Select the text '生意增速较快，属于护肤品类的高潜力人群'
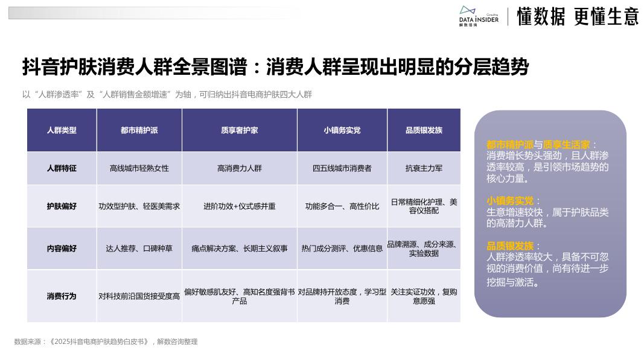 pyautogui.click(x=547, y=218)
